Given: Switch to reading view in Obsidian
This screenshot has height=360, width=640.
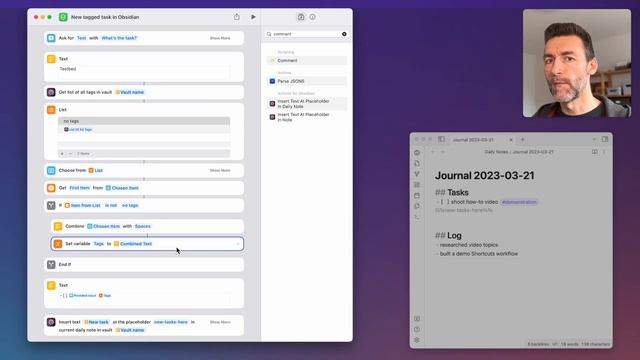Looking at the screenshot, I should [x=595, y=152].
